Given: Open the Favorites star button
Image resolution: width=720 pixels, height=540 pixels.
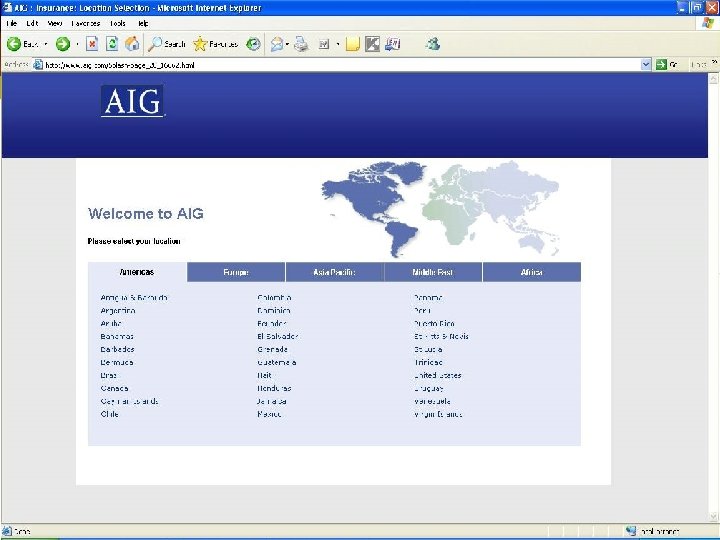Looking at the screenshot, I should 215,44.
